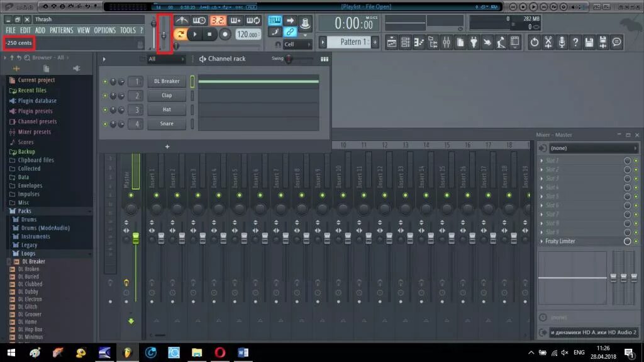Click browser search magnifier icon

27,57
